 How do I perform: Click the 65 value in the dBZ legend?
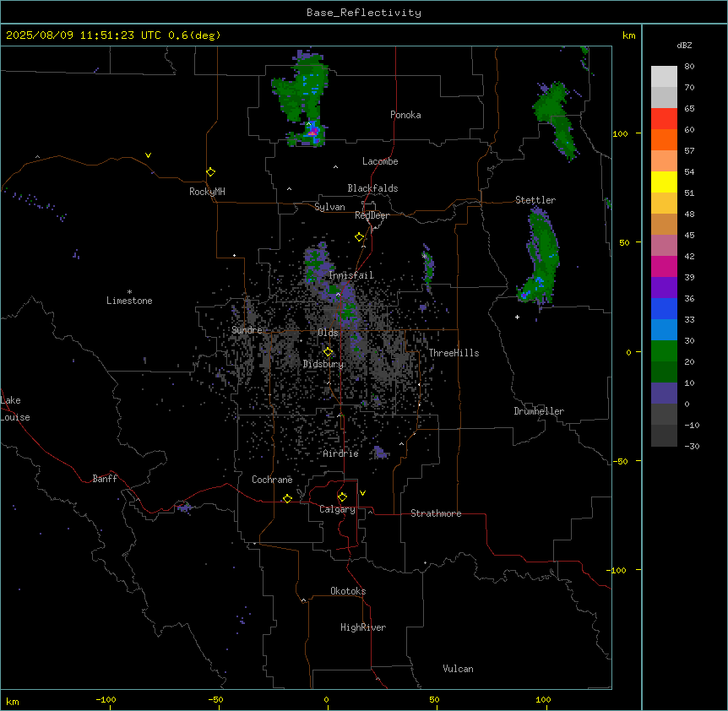click(x=689, y=109)
